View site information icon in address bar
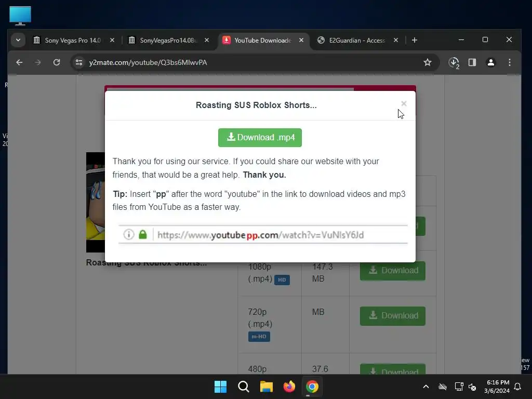The image size is (532, 399). coord(79,62)
